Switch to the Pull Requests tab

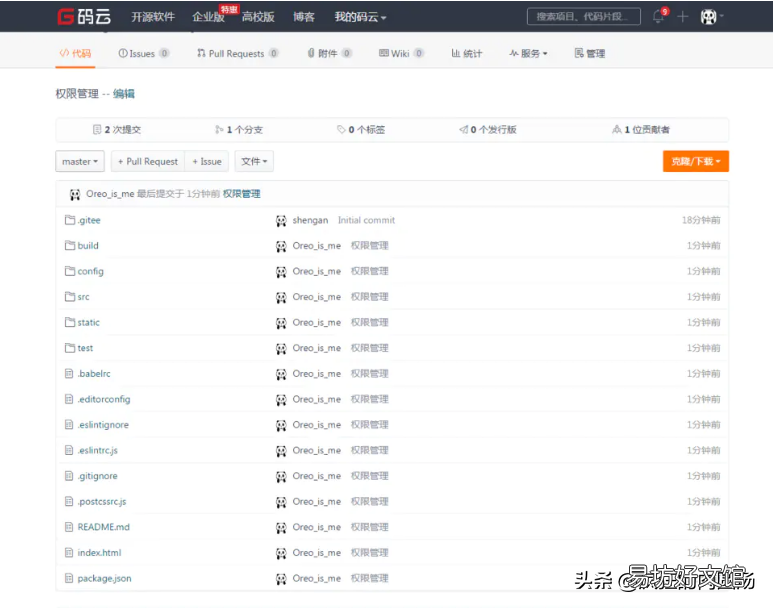coord(238,53)
